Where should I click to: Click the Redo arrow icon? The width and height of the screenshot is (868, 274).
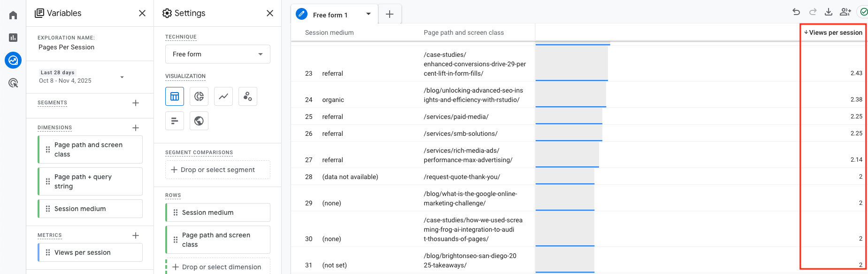pyautogui.click(x=813, y=12)
